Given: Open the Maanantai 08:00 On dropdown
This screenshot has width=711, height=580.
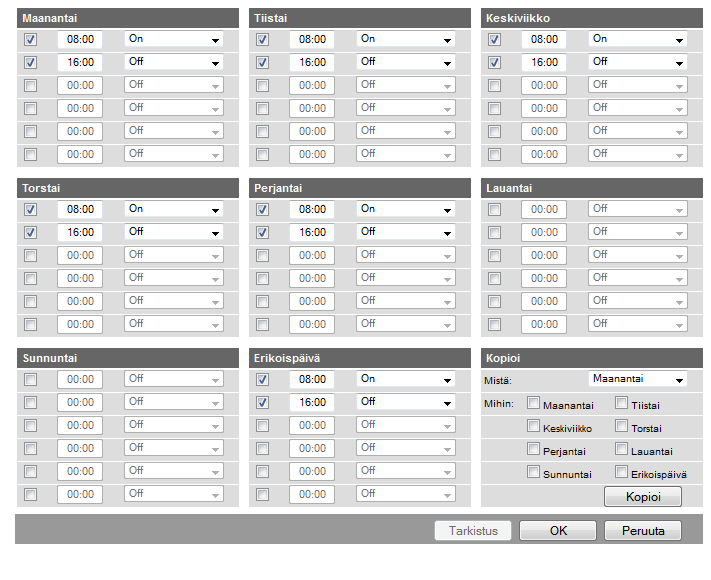Looking at the screenshot, I should (174, 39).
